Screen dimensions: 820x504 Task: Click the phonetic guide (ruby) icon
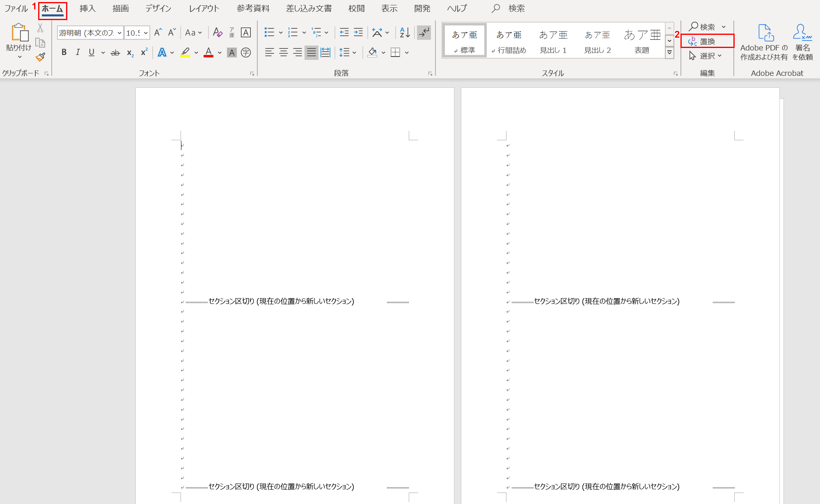(232, 32)
